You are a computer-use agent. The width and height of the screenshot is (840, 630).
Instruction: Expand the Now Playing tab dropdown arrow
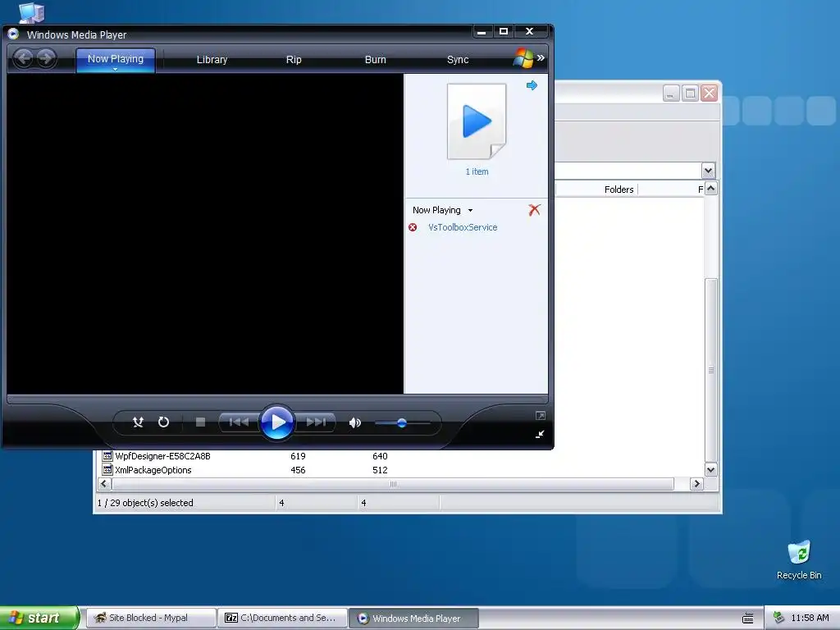click(x=115, y=69)
